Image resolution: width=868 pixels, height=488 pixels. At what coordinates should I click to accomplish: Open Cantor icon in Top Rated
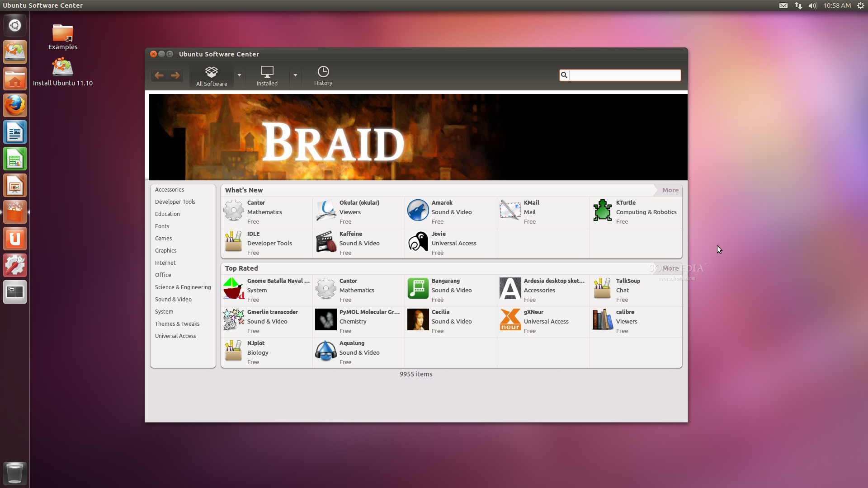coord(326,289)
